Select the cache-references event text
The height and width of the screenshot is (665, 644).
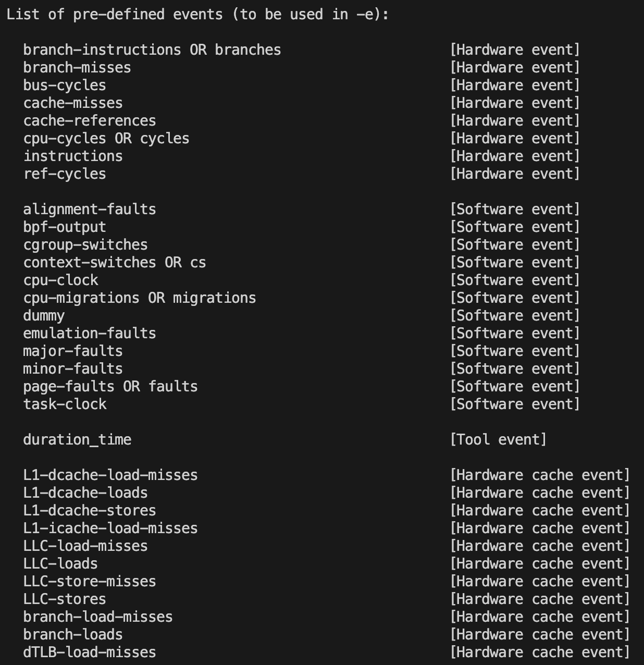click(x=89, y=121)
